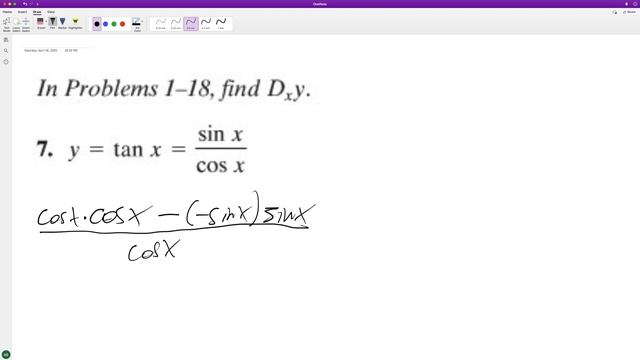This screenshot has width=640, height=360.
Task: Choose the fourth pen stroke thickness
Action: click(x=206, y=24)
